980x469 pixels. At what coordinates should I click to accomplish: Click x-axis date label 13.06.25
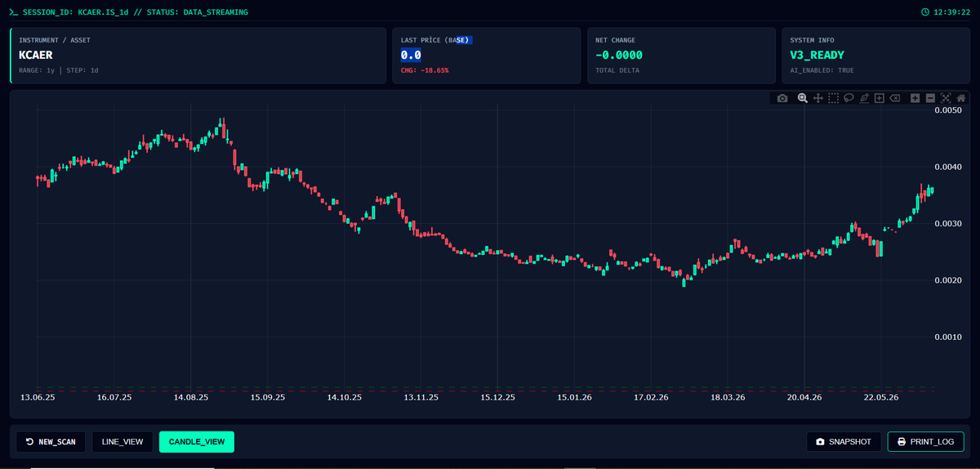pyautogui.click(x=37, y=398)
